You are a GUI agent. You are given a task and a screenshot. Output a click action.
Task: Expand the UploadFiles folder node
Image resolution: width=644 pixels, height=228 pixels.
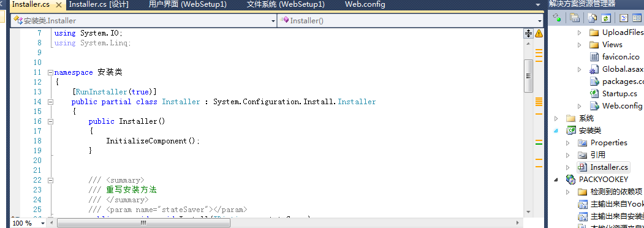[x=580, y=32]
